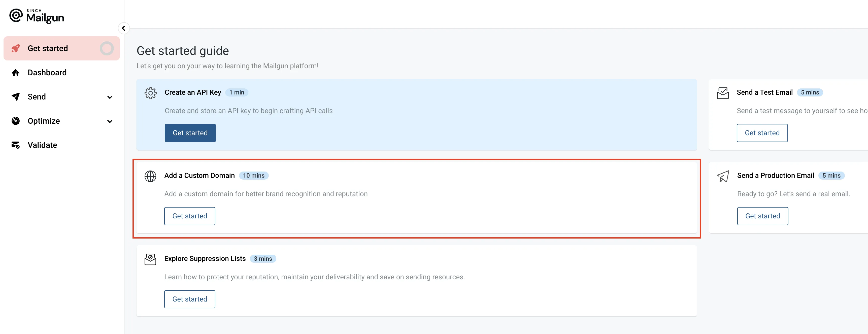
Task: Click the progress circle in Get started item
Action: tap(107, 49)
